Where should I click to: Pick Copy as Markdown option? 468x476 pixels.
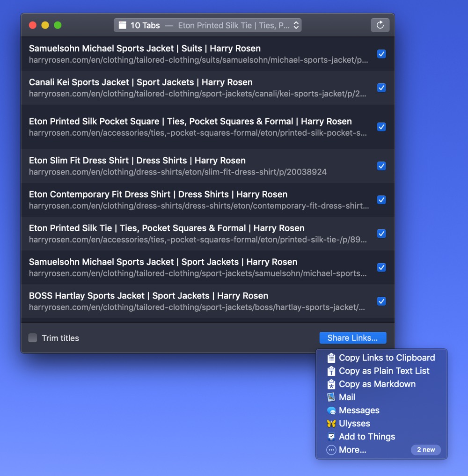point(381,384)
